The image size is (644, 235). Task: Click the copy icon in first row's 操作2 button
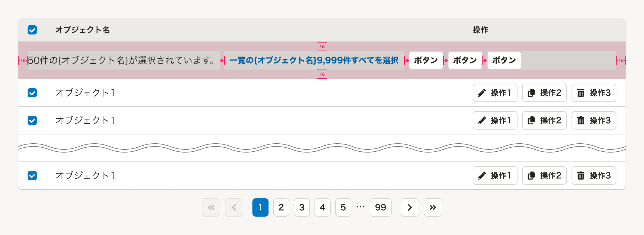click(x=531, y=93)
